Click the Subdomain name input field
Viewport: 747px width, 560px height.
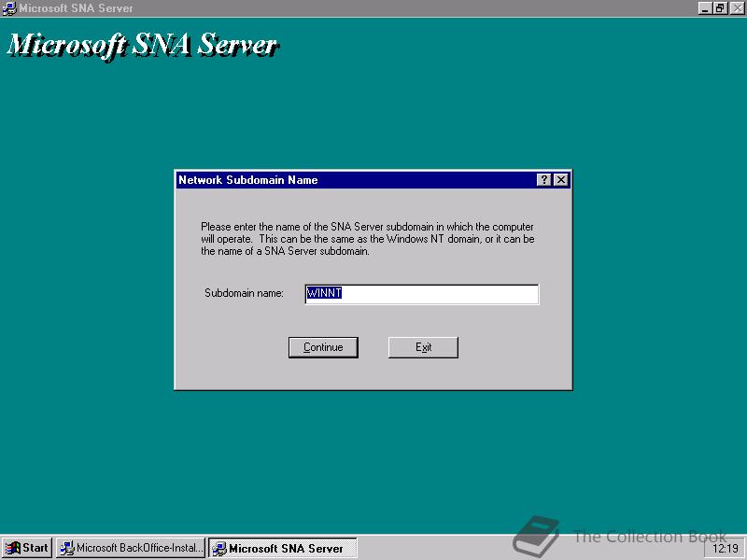(422, 294)
